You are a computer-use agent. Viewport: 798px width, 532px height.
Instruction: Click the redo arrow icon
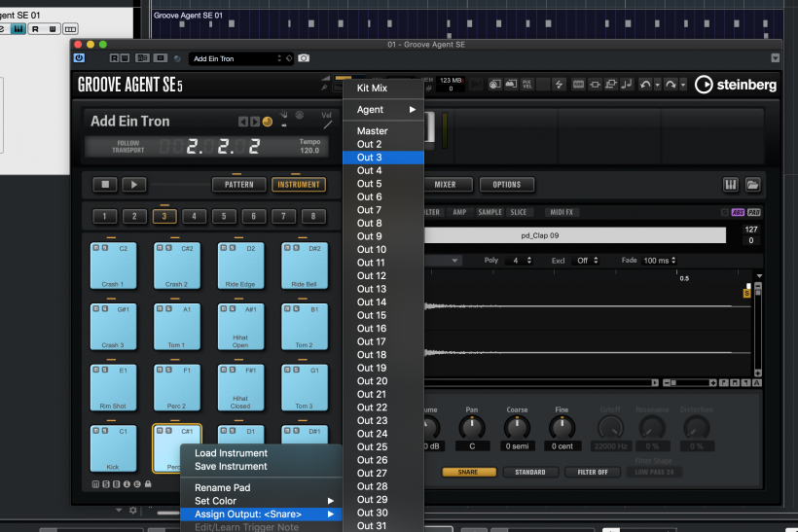coord(671,85)
